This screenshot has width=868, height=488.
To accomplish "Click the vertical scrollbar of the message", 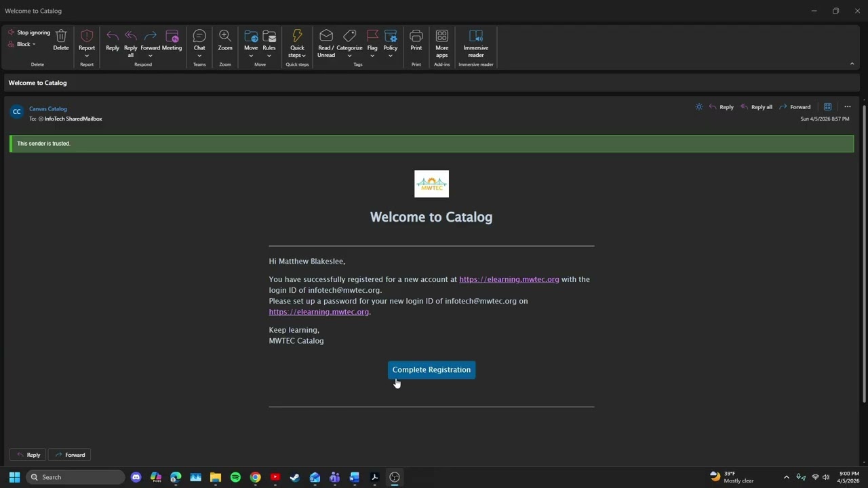I will (x=864, y=254).
